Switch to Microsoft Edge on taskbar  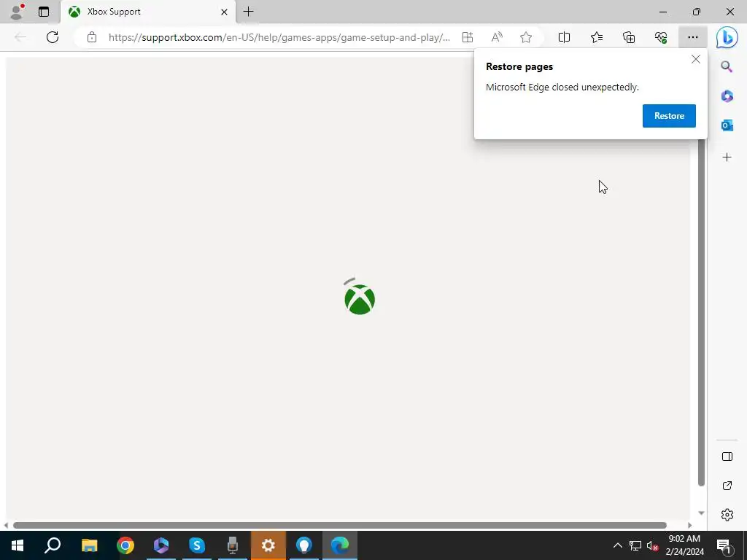(x=340, y=545)
